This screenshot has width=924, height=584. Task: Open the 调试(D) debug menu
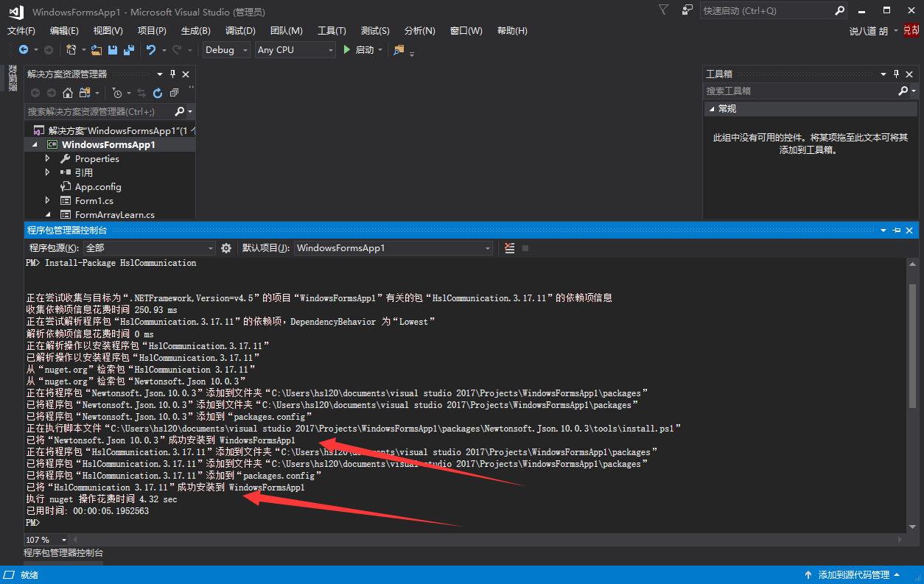point(240,30)
